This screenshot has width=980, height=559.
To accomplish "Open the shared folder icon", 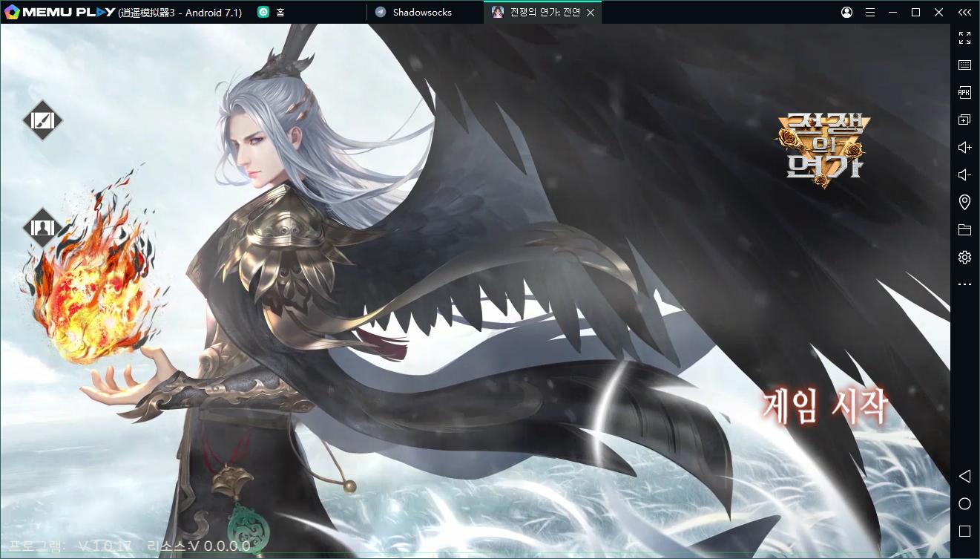I will click(x=964, y=229).
